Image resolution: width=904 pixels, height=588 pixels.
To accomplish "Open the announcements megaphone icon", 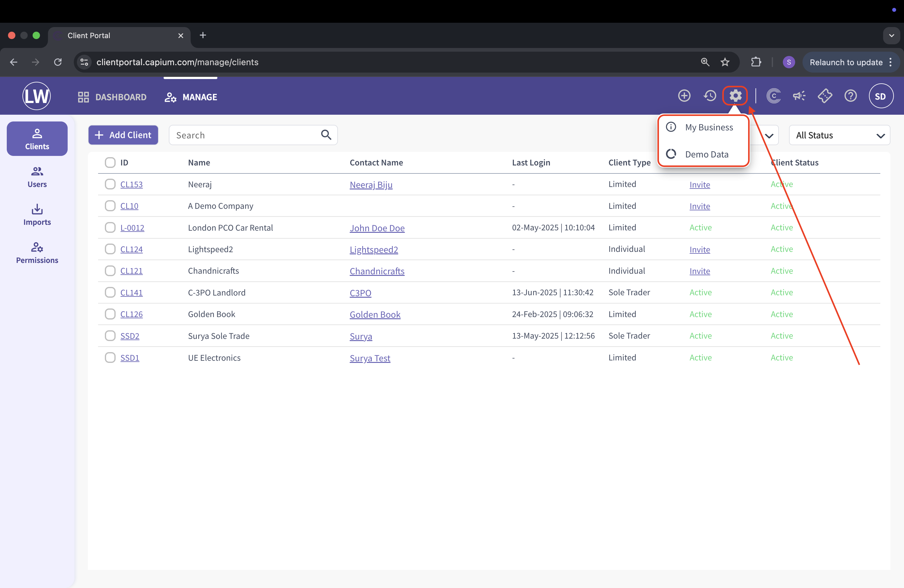I will point(799,96).
